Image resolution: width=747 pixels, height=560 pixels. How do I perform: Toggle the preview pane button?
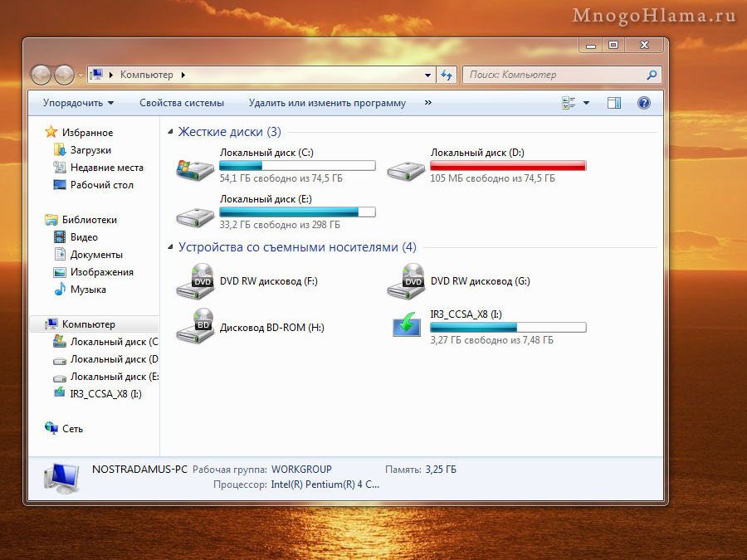pos(614,103)
